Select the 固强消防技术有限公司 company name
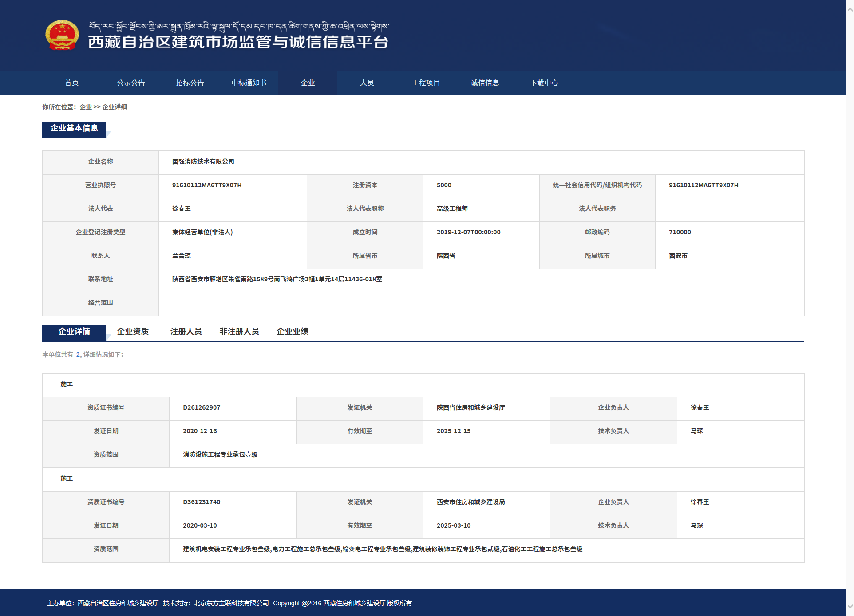The image size is (854, 616). [202, 162]
